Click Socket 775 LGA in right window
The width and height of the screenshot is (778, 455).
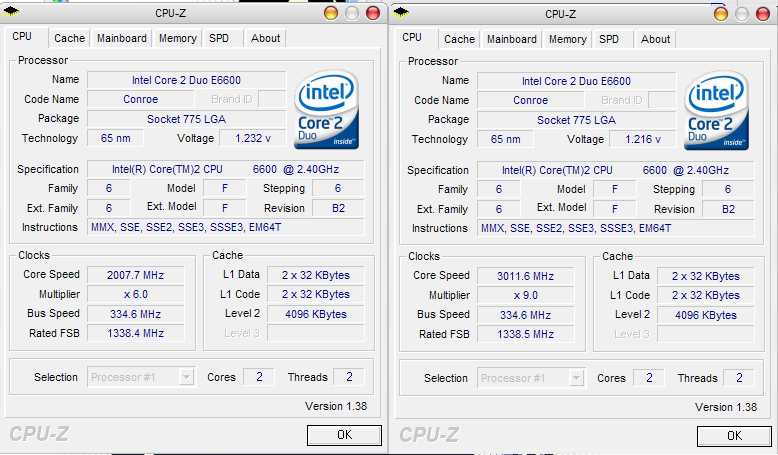pos(577,120)
